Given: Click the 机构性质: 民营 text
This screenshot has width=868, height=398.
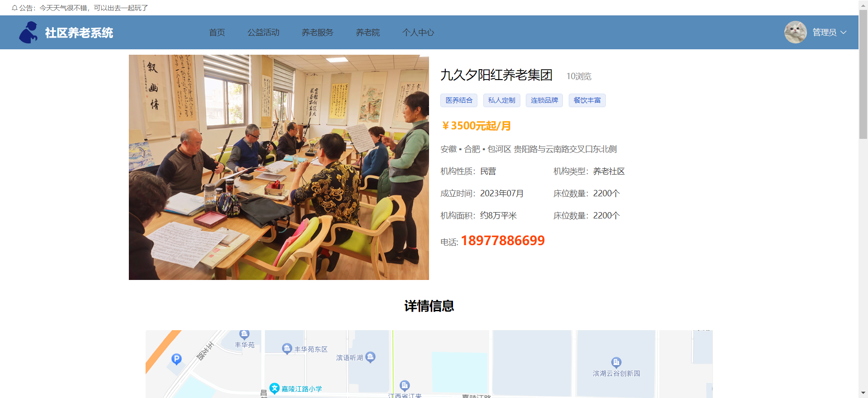Looking at the screenshot, I should [468, 171].
